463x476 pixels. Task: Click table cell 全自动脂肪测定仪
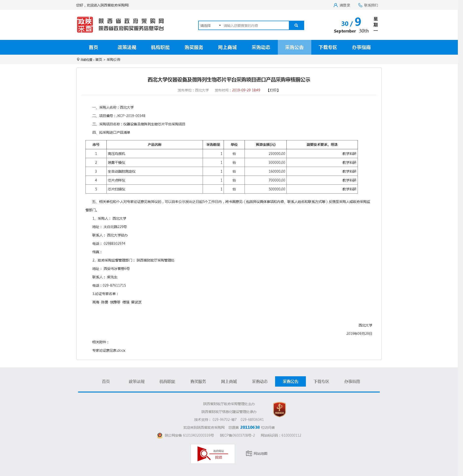pyautogui.click(x=155, y=171)
